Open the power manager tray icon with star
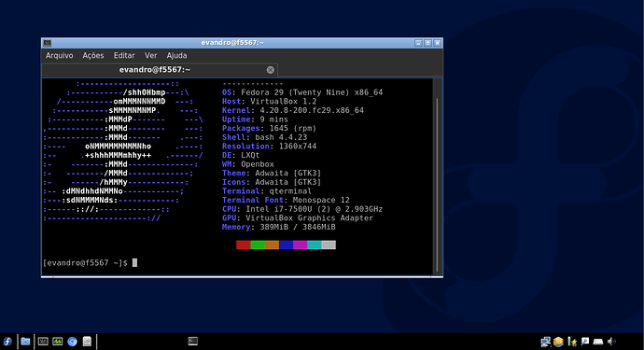The image size is (644, 350). (x=572, y=342)
